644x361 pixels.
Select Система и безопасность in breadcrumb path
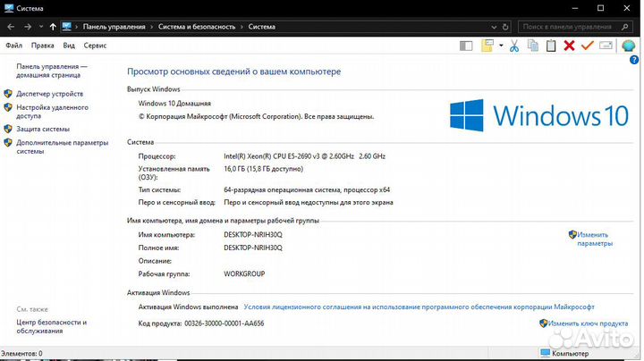coord(197,27)
